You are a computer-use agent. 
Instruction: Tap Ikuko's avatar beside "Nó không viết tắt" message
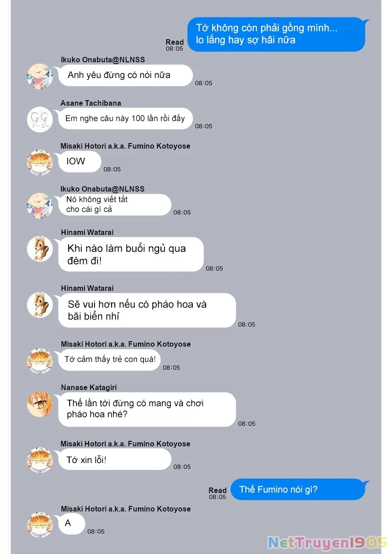(x=40, y=206)
